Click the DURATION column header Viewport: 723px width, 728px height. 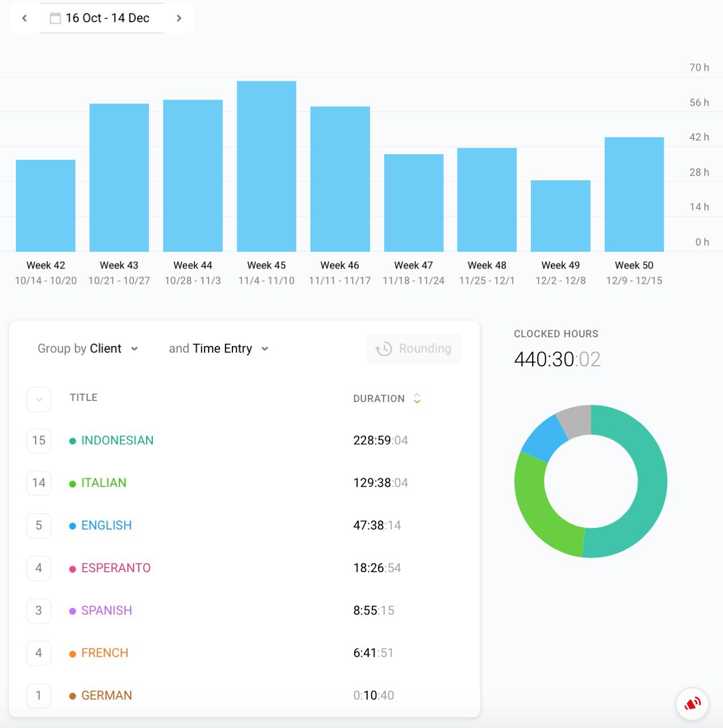(379, 399)
